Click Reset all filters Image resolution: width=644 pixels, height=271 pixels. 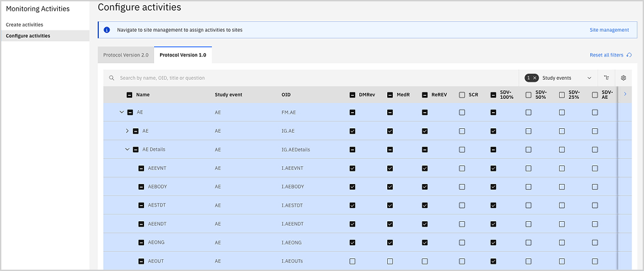point(606,55)
